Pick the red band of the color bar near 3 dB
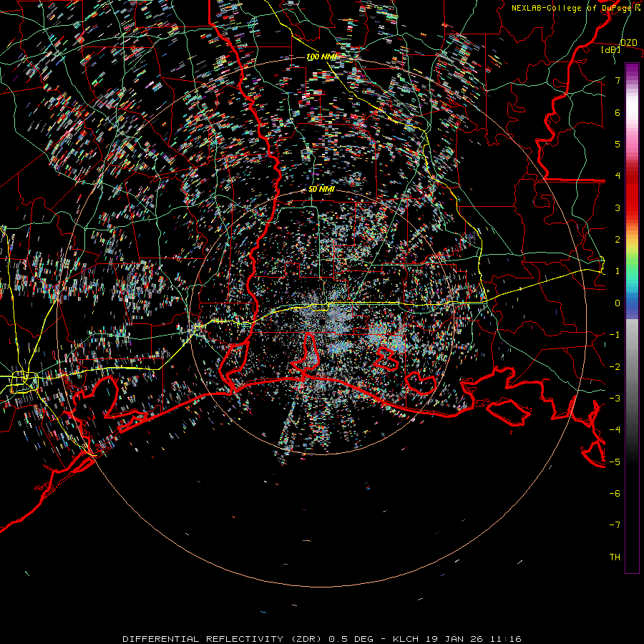Image resolution: width=644 pixels, height=644 pixels. (632, 201)
